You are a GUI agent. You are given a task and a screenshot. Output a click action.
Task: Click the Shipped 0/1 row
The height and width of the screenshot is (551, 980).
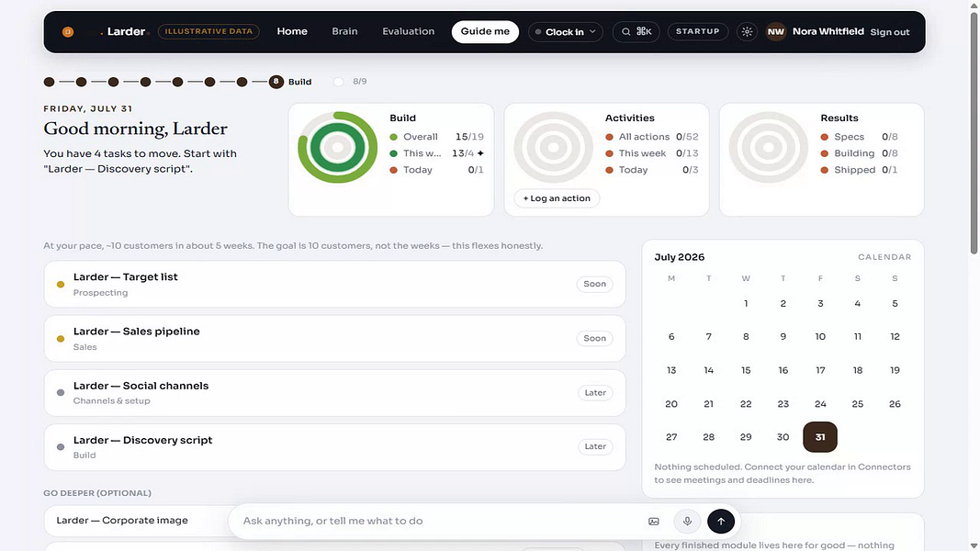[x=860, y=170]
